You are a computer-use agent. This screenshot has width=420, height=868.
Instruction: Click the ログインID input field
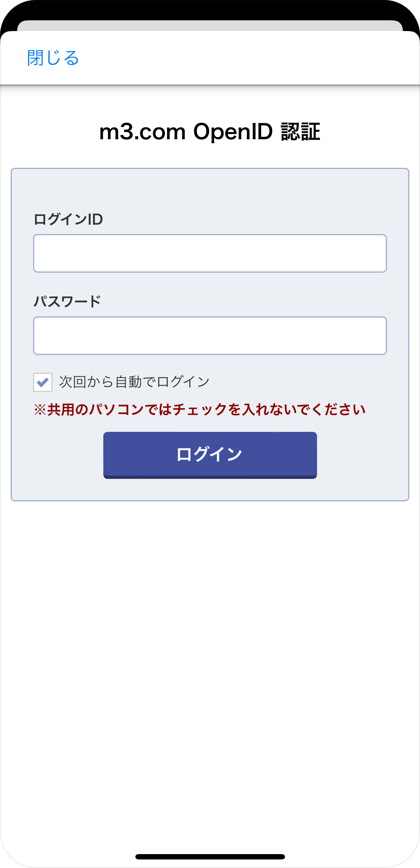pyautogui.click(x=210, y=253)
